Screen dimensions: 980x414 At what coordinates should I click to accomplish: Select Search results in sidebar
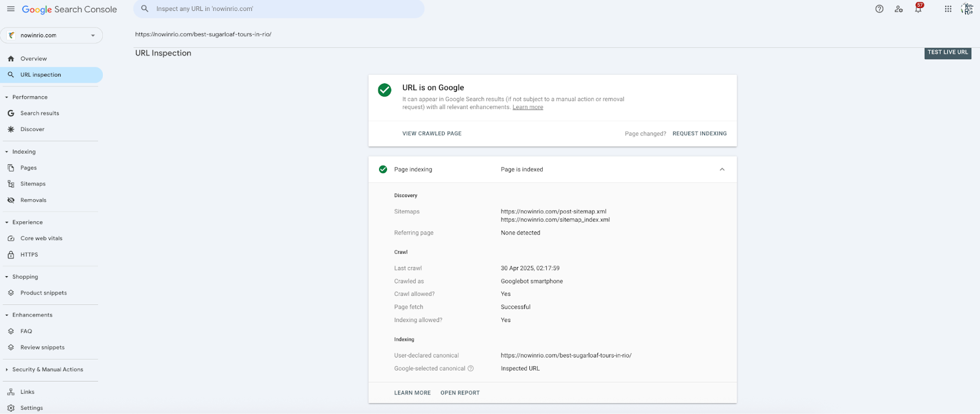pos(39,113)
